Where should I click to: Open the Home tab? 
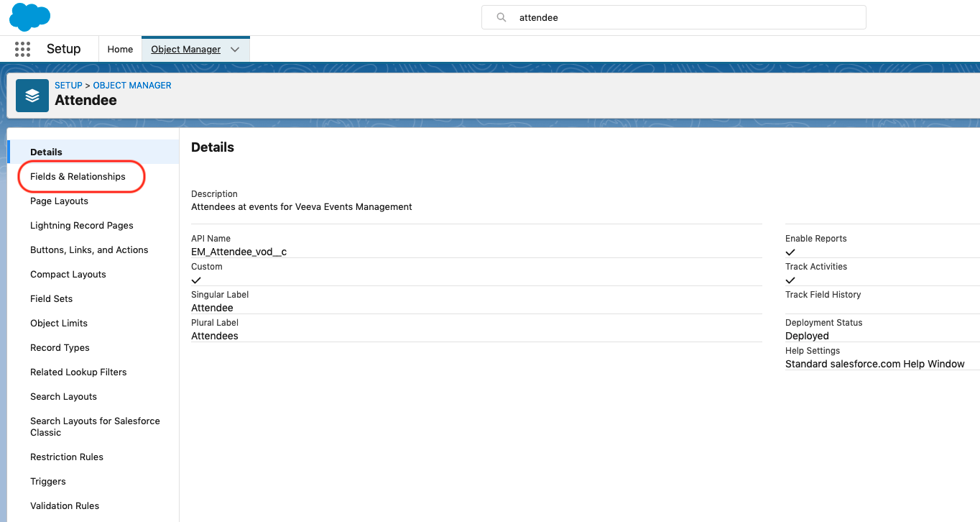tap(120, 50)
